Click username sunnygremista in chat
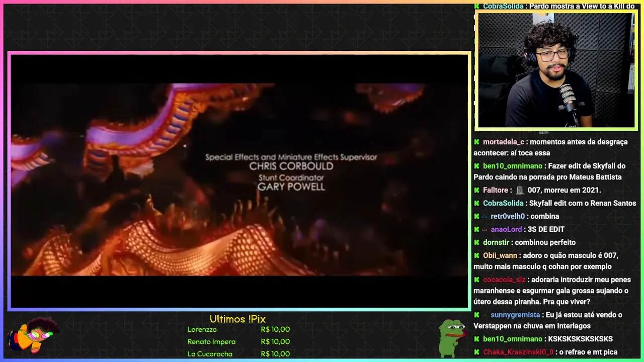This screenshot has height=362, width=644. click(515, 315)
